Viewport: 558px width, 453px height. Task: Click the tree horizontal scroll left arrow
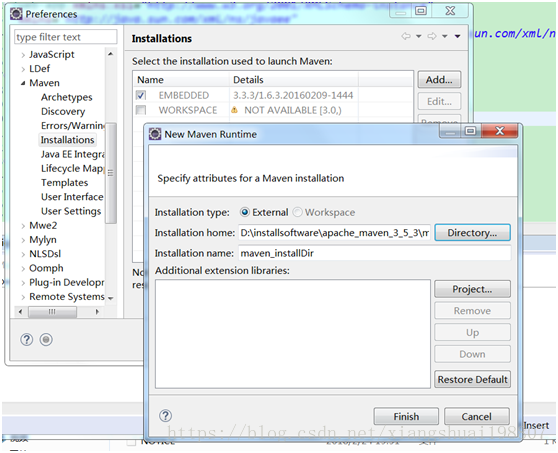20,312
